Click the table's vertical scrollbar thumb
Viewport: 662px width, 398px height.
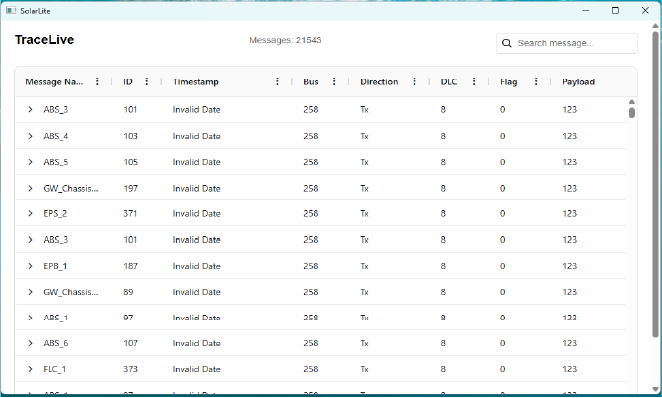tap(632, 113)
